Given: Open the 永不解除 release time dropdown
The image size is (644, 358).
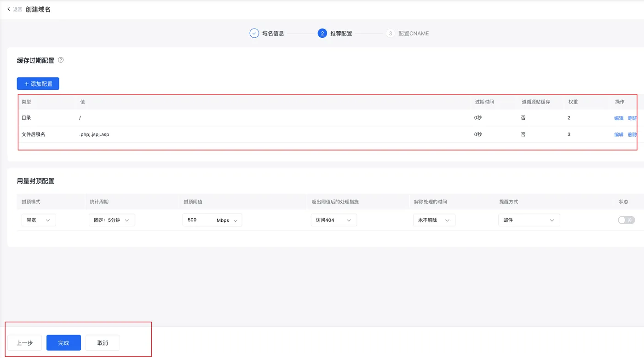Looking at the screenshot, I should 434,220.
